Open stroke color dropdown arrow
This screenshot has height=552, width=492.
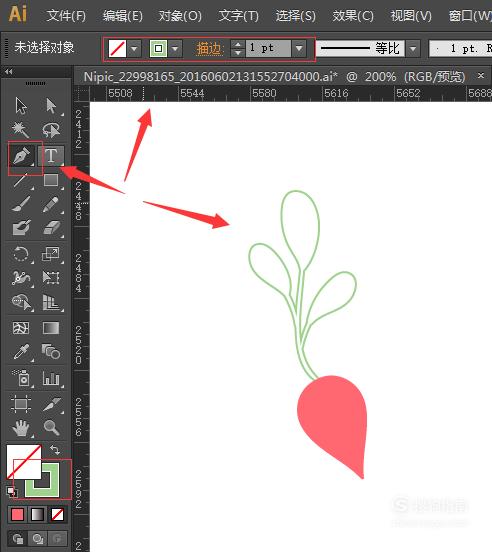coord(175,48)
